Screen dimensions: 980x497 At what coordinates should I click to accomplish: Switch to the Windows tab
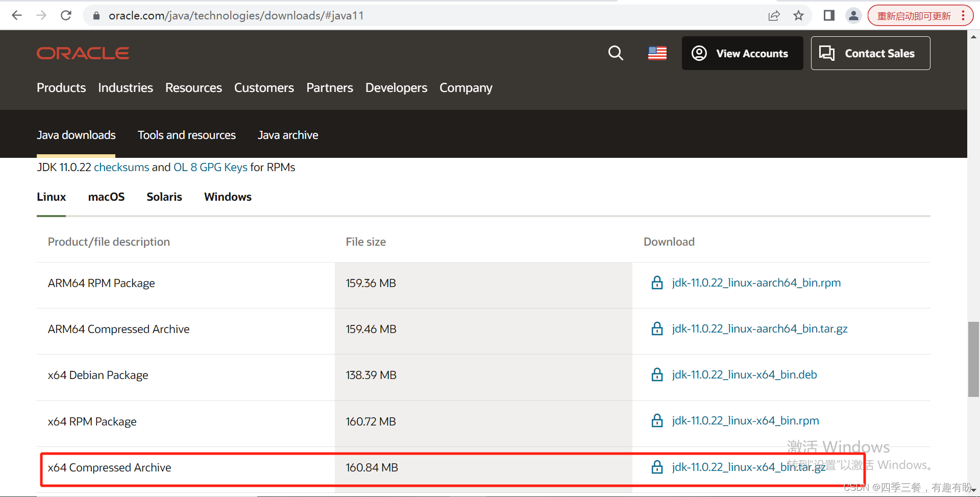[x=228, y=197]
